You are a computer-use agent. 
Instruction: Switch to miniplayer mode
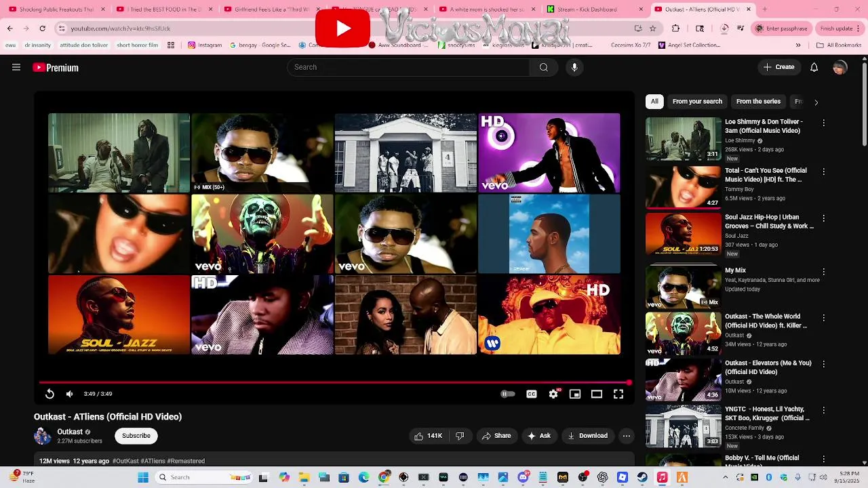(x=575, y=394)
